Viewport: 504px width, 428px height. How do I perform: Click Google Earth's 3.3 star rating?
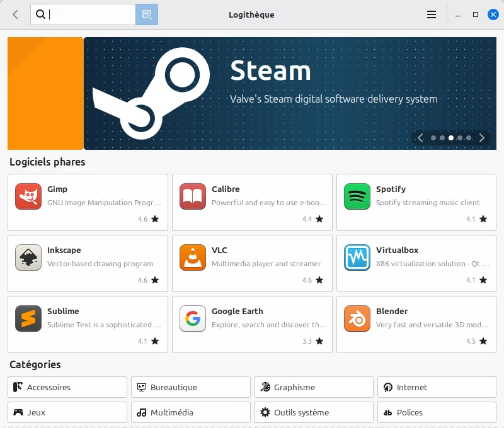pyautogui.click(x=312, y=341)
